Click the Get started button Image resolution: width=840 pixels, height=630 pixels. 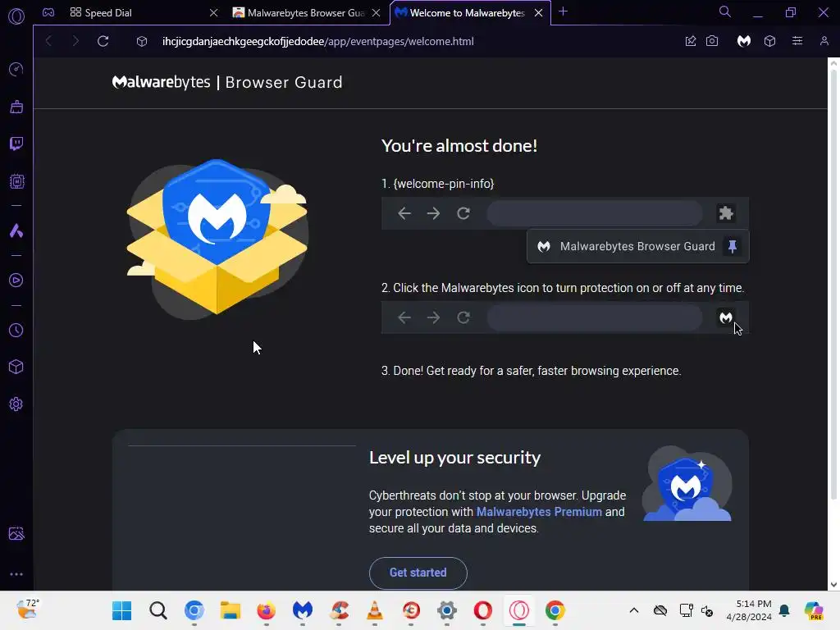[x=418, y=573]
